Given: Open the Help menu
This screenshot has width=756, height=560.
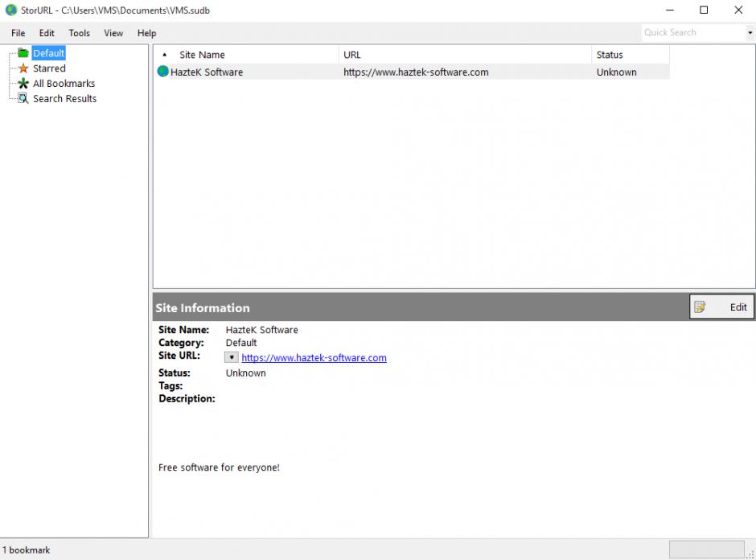Looking at the screenshot, I should click(146, 33).
